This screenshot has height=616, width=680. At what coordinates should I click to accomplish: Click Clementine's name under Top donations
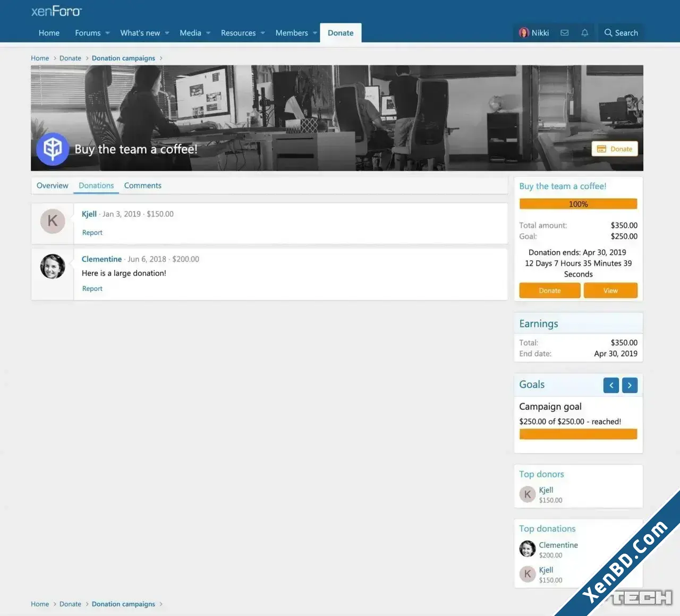pyautogui.click(x=558, y=545)
